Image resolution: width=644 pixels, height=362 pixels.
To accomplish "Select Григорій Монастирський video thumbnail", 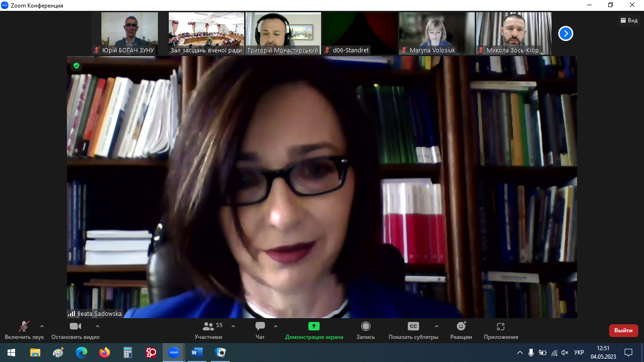I will click(283, 33).
